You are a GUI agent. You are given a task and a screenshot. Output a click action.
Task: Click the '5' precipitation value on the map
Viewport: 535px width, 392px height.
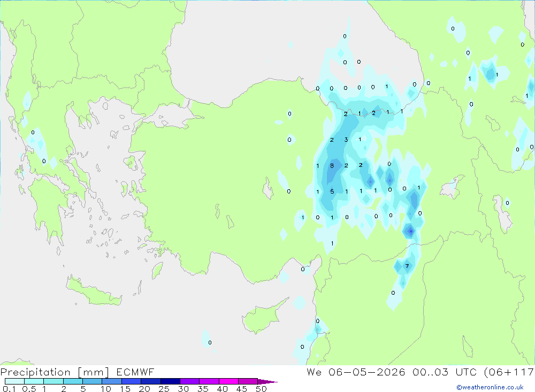(332, 191)
